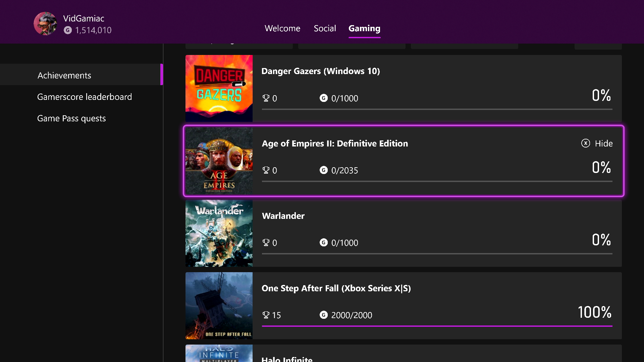Open Danger Gazers cover art thumbnail
This screenshot has height=362, width=644.
[219, 88]
